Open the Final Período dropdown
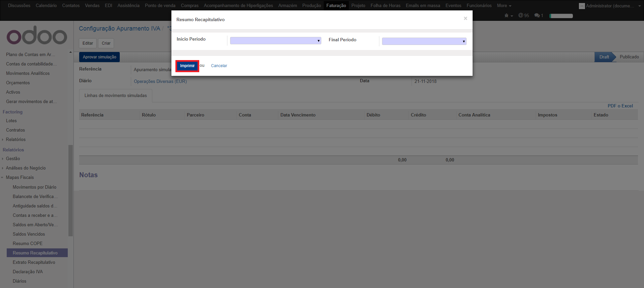Image resolution: width=644 pixels, height=288 pixels. (x=424, y=41)
